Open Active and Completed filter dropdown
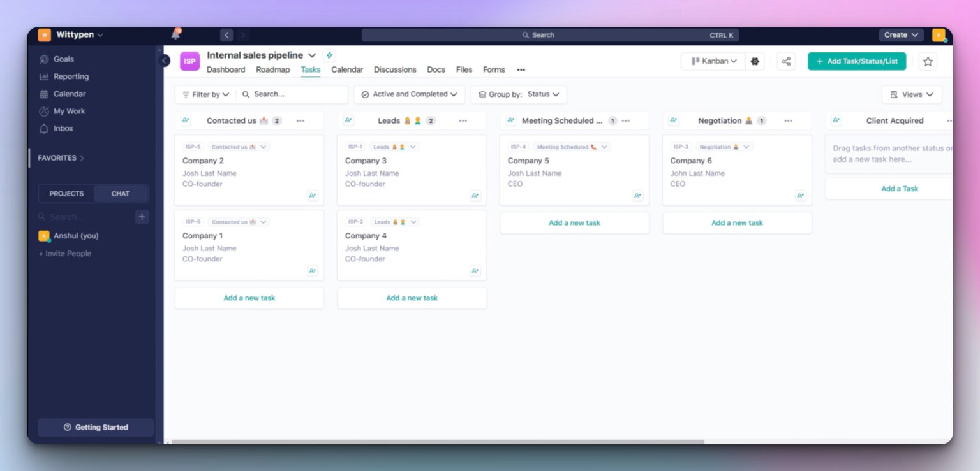The height and width of the screenshot is (471, 980). pyautogui.click(x=409, y=94)
